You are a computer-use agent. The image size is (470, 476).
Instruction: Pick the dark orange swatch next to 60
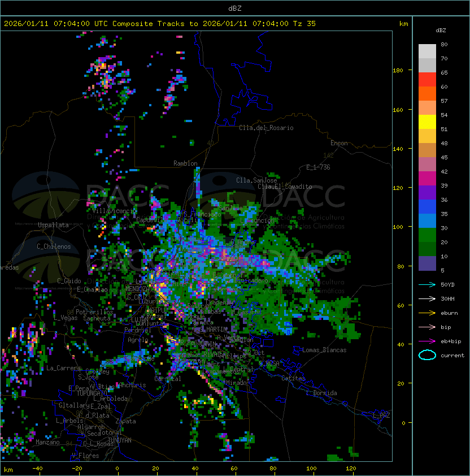(427, 93)
